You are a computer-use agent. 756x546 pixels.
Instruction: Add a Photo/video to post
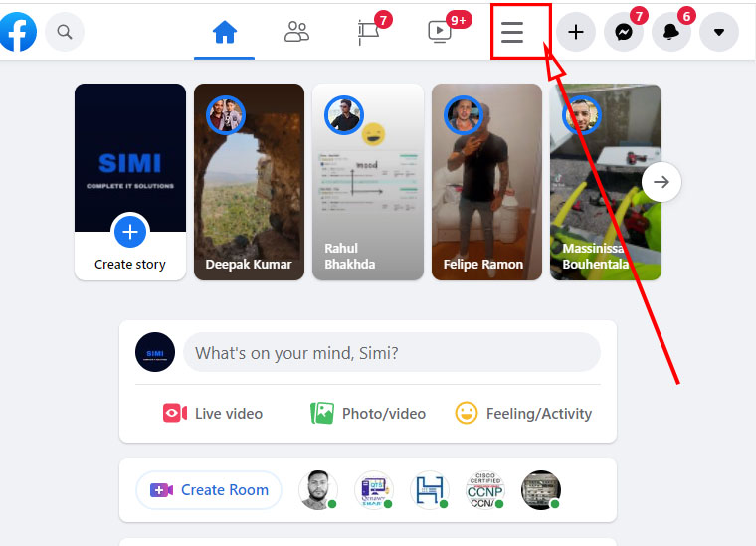[x=368, y=413]
